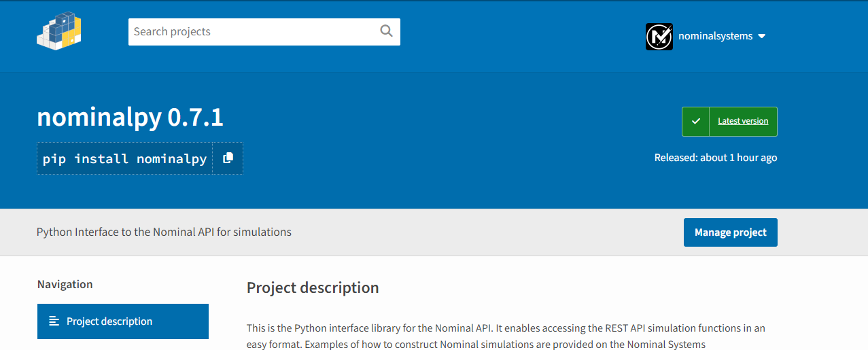The width and height of the screenshot is (868, 350).
Task: Click the Project description list icon
Action: point(54,321)
